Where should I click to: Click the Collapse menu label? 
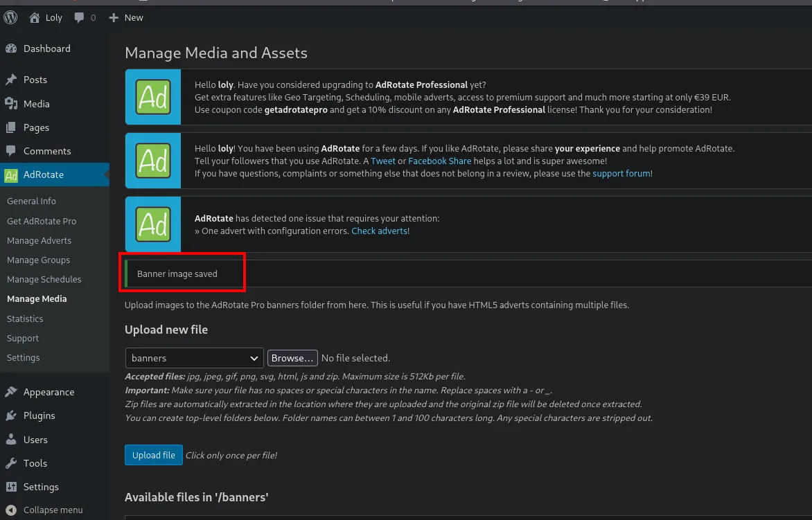[x=53, y=510]
